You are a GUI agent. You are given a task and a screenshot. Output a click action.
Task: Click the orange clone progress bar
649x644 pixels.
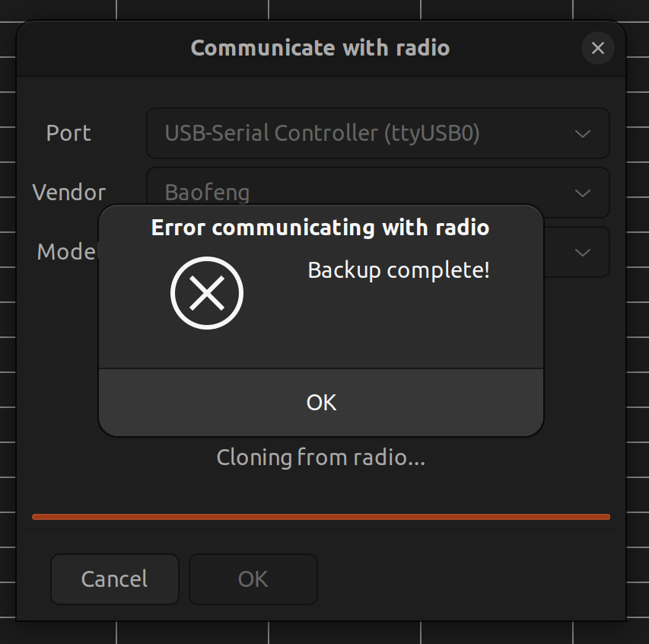[x=321, y=516]
